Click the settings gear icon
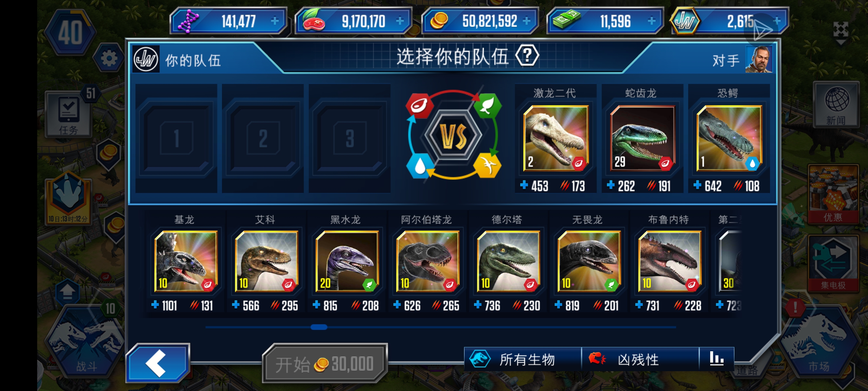Viewport: 868px width, 391px height. tap(109, 59)
